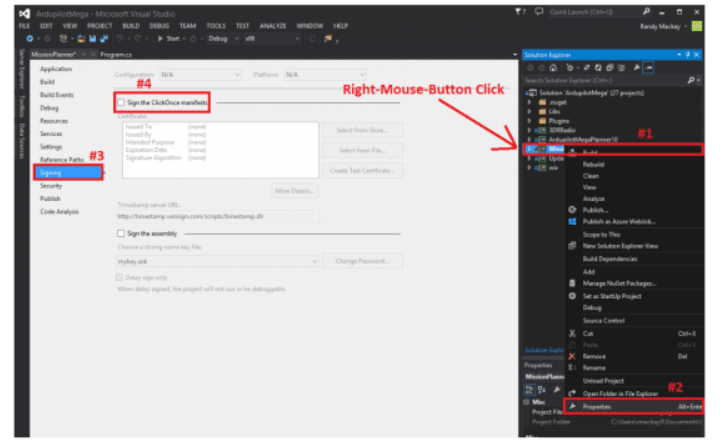Click the Change Password button
Screen dimensions: 721x443
(362, 261)
